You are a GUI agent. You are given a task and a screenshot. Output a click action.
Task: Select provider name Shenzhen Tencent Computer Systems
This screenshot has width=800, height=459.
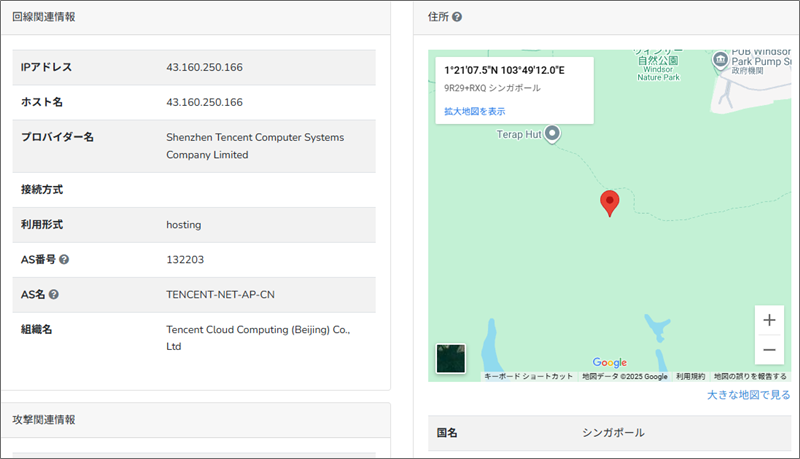255,146
